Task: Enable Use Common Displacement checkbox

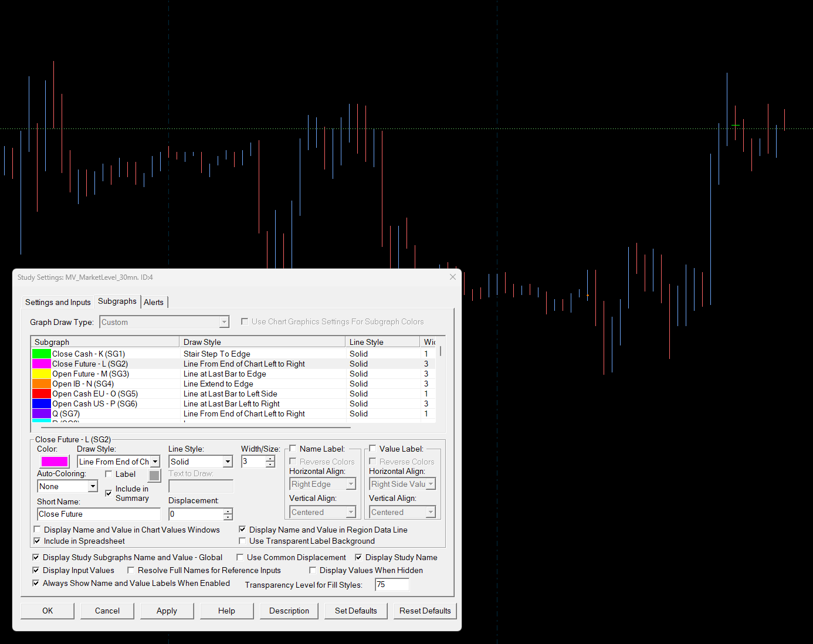Action: (240, 557)
